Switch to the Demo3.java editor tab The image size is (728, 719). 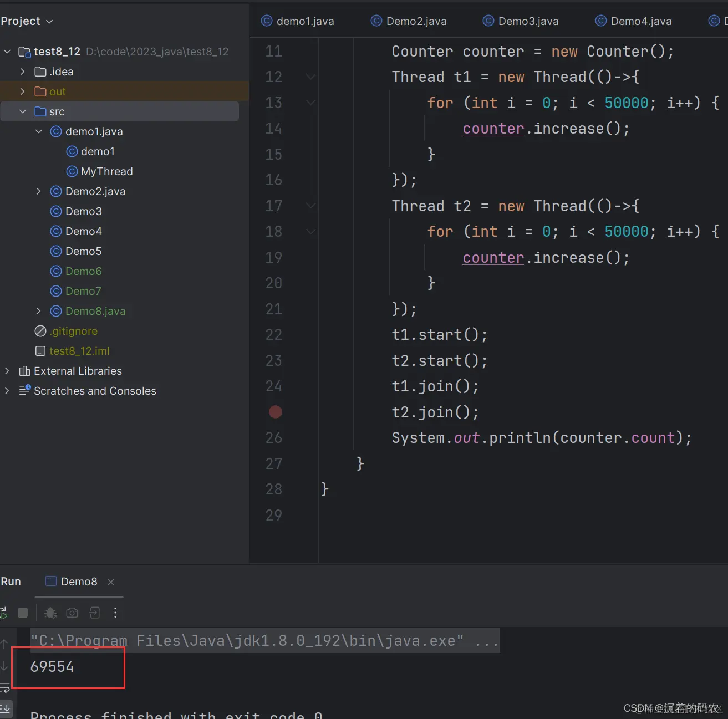(x=521, y=21)
